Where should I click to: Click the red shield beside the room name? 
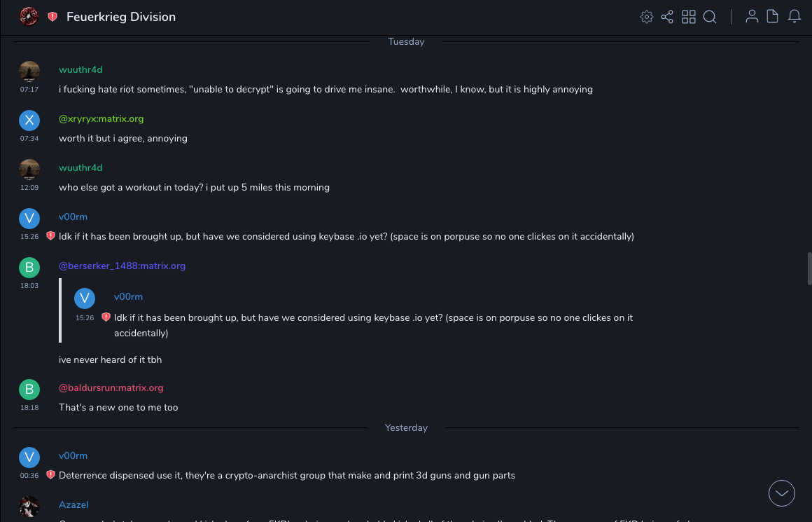point(52,17)
